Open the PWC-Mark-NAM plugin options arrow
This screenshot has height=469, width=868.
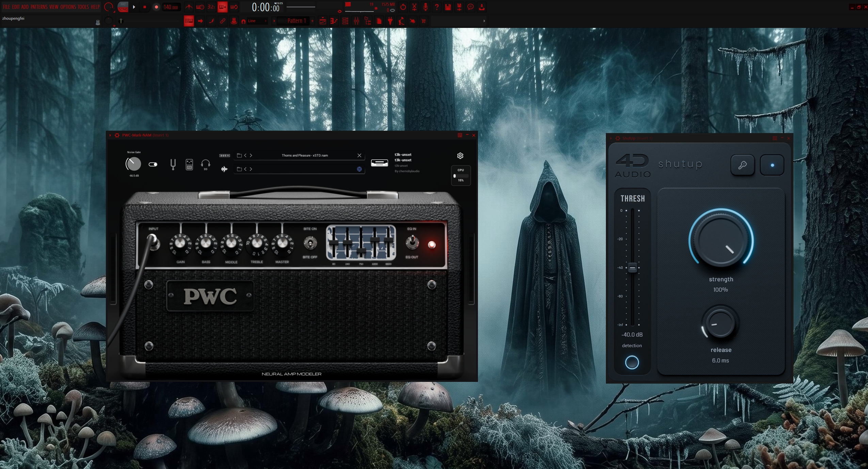click(x=110, y=135)
